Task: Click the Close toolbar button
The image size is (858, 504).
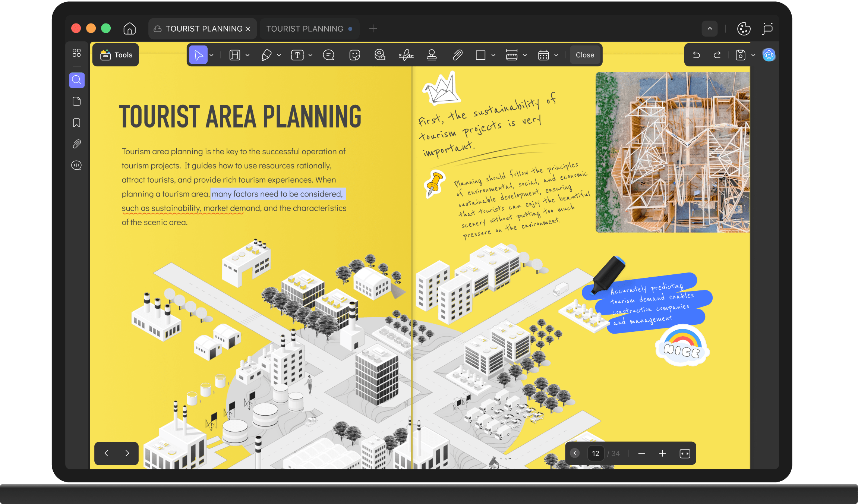Action: (x=585, y=55)
